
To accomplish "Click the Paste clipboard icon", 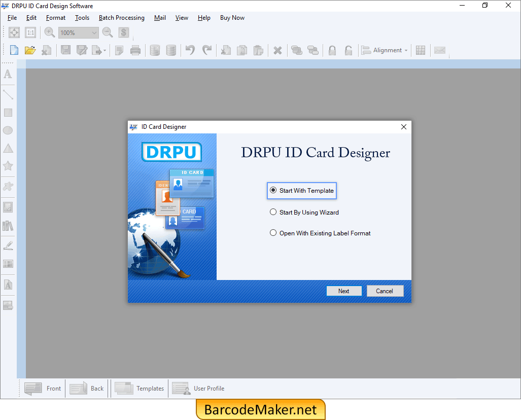I will (258, 50).
